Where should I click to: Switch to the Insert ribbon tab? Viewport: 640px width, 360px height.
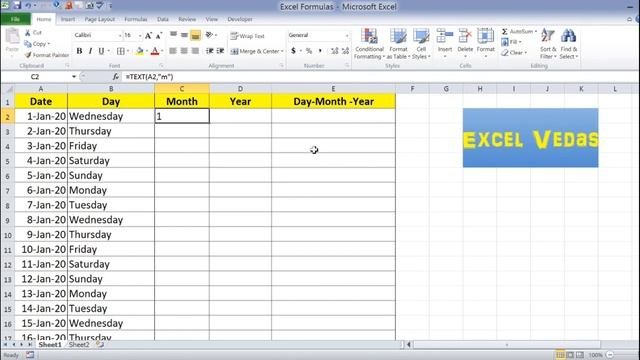68,19
